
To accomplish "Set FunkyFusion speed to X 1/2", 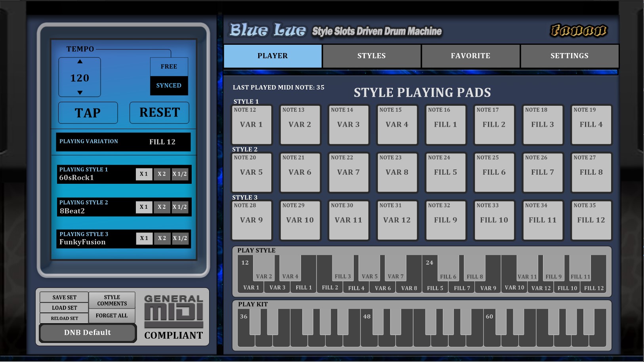I will coord(181,238).
